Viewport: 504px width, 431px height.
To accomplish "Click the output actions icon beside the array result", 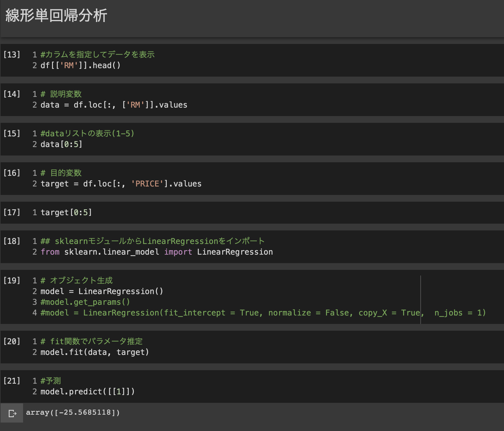I will tap(12, 413).
